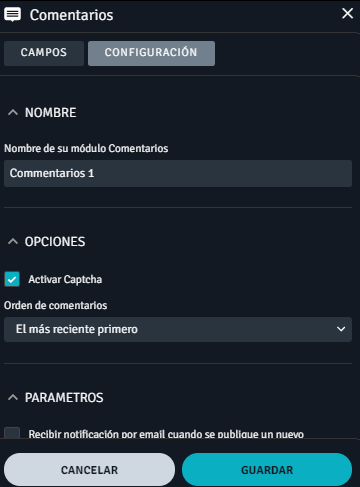The width and height of the screenshot is (360, 487).
Task: Uncheck the Activar Captcha checkbox
Action: click(x=12, y=279)
